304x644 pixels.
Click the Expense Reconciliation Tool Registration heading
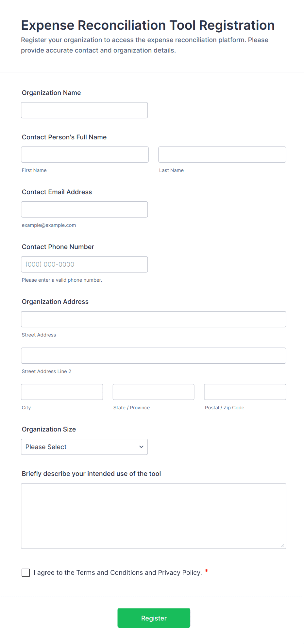point(147,25)
